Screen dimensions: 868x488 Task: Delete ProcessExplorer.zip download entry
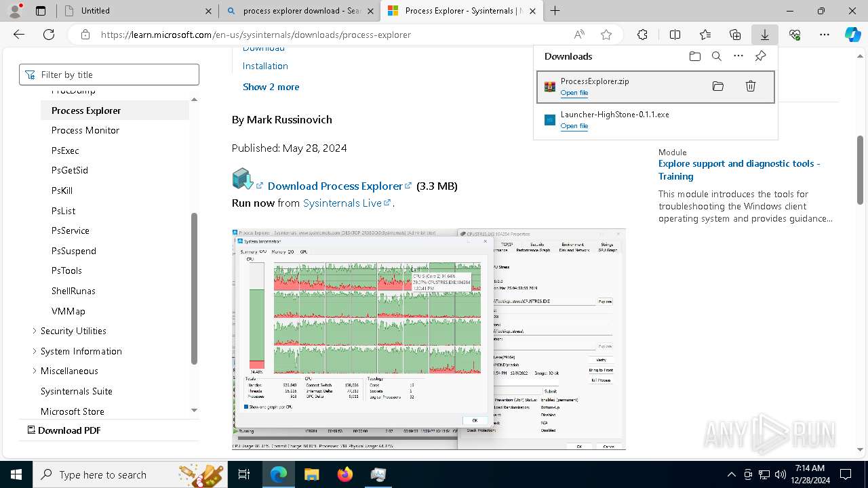pyautogui.click(x=751, y=86)
